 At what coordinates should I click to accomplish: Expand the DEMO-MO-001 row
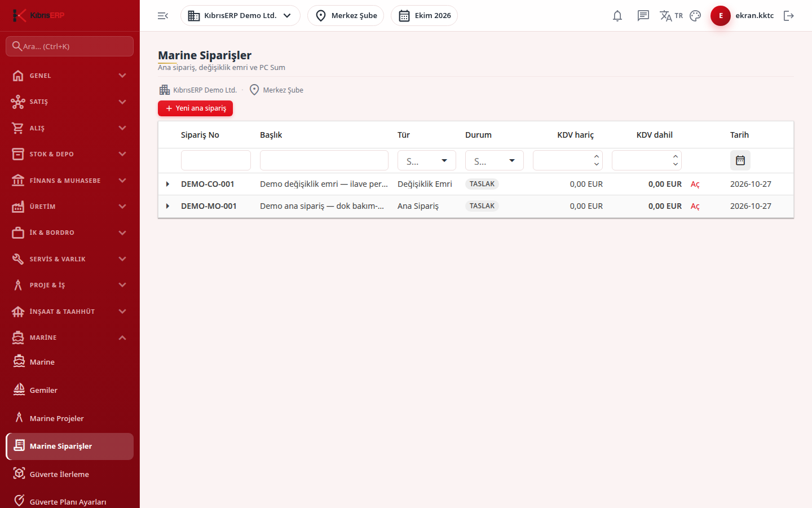click(167, 206)
